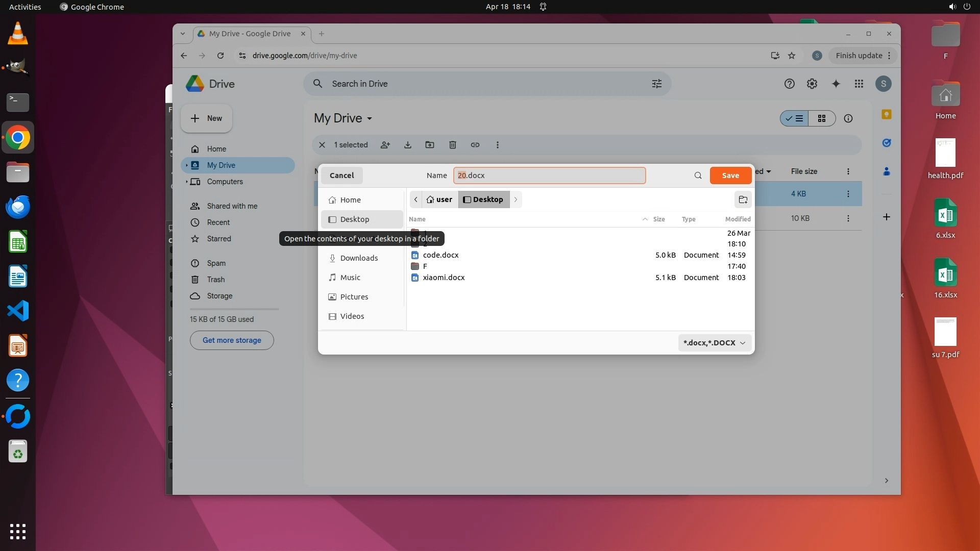Viewport: 980px width, 551px height.
Task: Click the copy link icon in selection toolbar
Action: pos(475,145)
